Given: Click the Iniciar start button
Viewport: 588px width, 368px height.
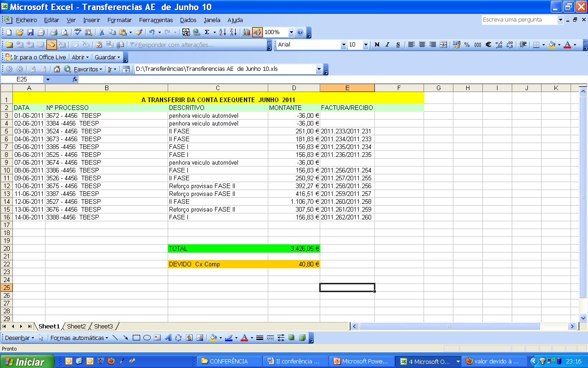Looking at the screenshot, I should 27,362.
